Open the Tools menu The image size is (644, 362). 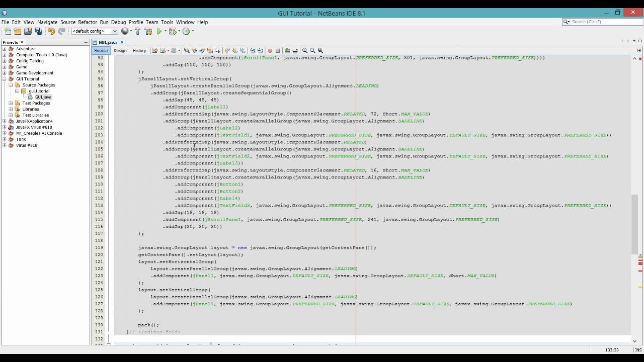pos(167,22)
